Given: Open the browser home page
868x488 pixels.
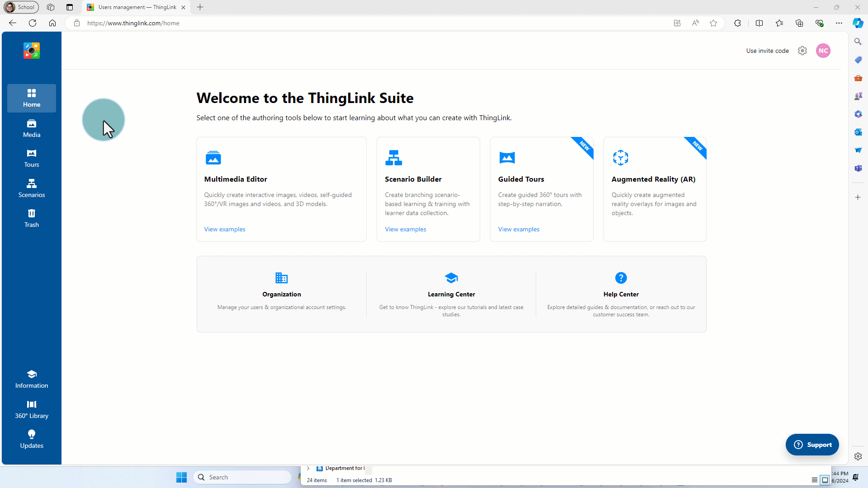Looking at the screenshot, I should [52, 23].
